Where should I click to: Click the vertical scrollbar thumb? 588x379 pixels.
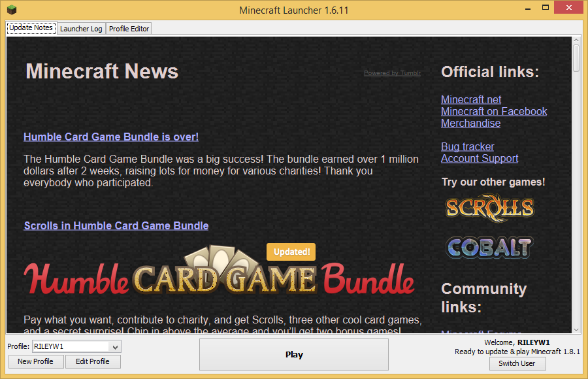click(576, 58)
